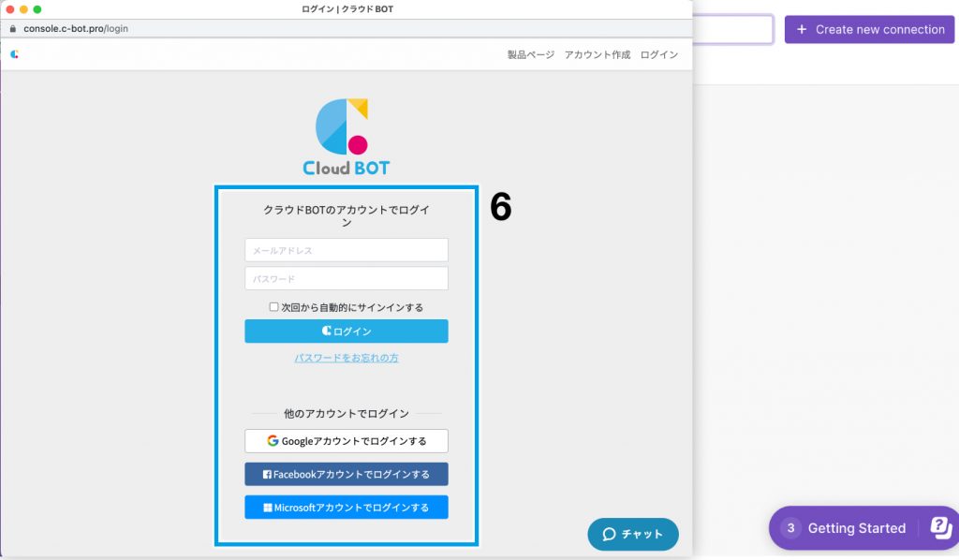This screenshot has width=959, height=560.
Task: Click the lock icon in the address bar
Action: pos(13,29)
